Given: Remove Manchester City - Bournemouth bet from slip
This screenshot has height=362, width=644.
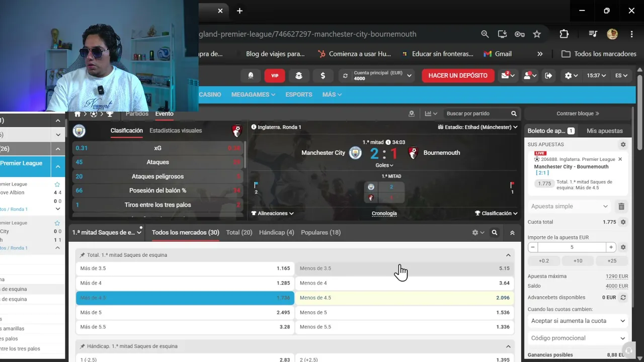Looking at the screenshot, I should [620, 159].
